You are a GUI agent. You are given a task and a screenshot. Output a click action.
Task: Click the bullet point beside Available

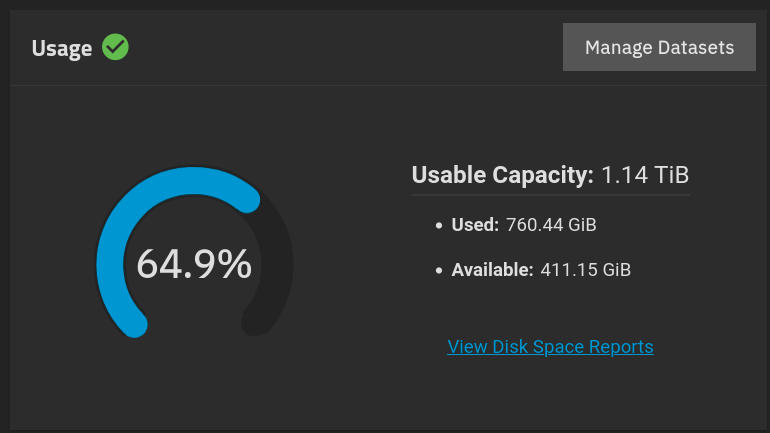pos(439,270)
